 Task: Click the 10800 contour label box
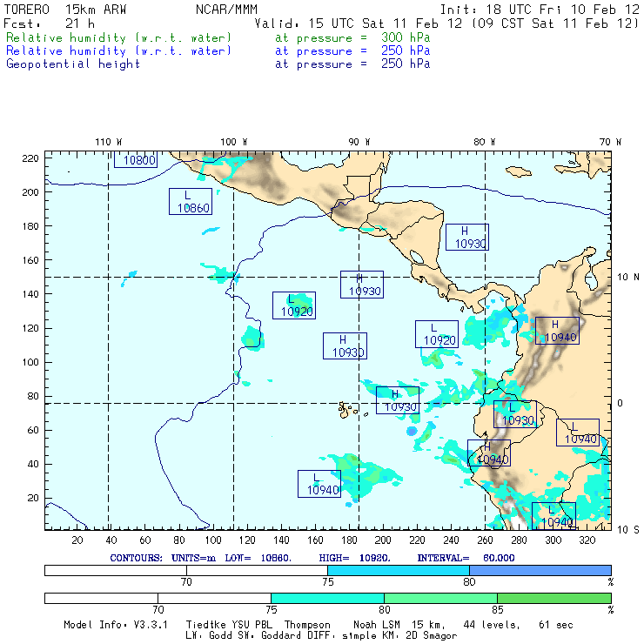137,159
